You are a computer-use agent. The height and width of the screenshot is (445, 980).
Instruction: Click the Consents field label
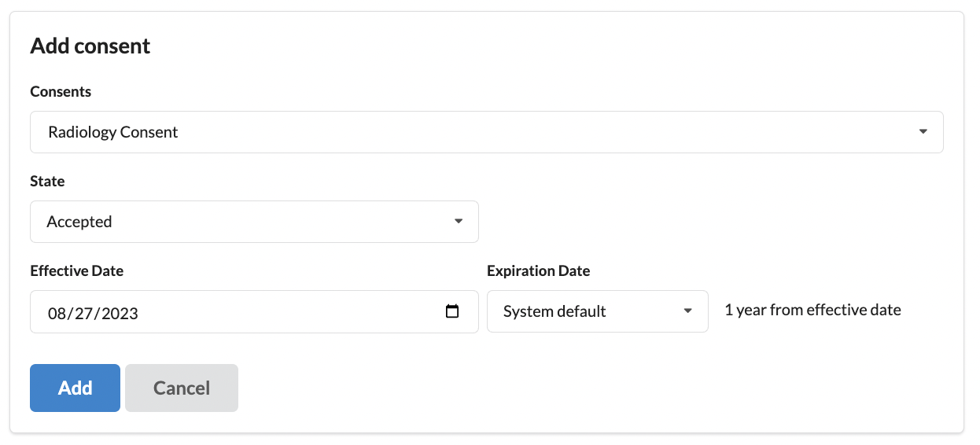coord(61,92)
